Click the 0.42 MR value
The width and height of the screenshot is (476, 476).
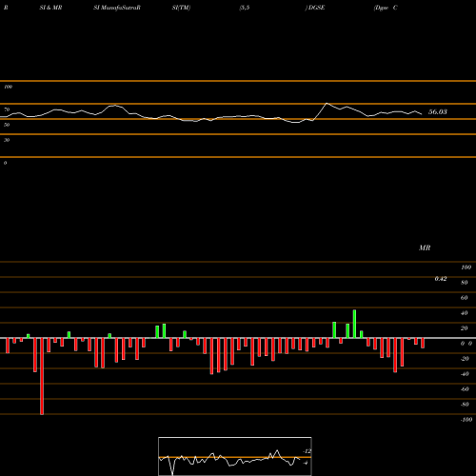[x=441, y=279]
